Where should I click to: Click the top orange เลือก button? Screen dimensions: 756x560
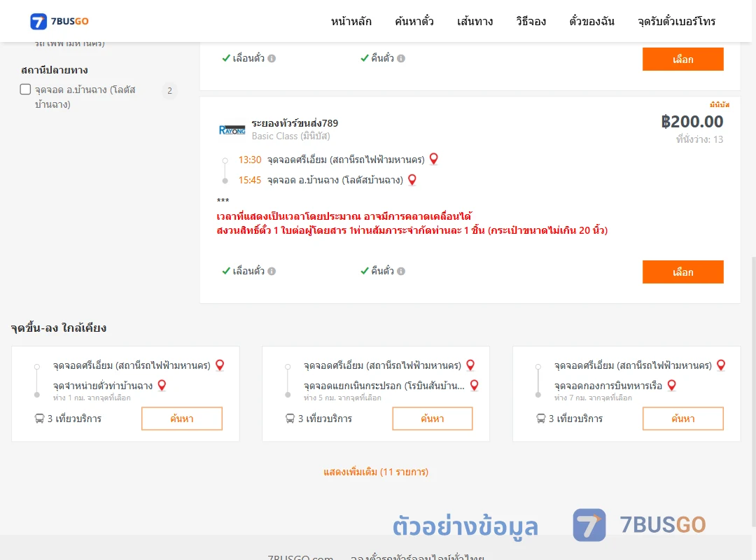pos(682,59)
